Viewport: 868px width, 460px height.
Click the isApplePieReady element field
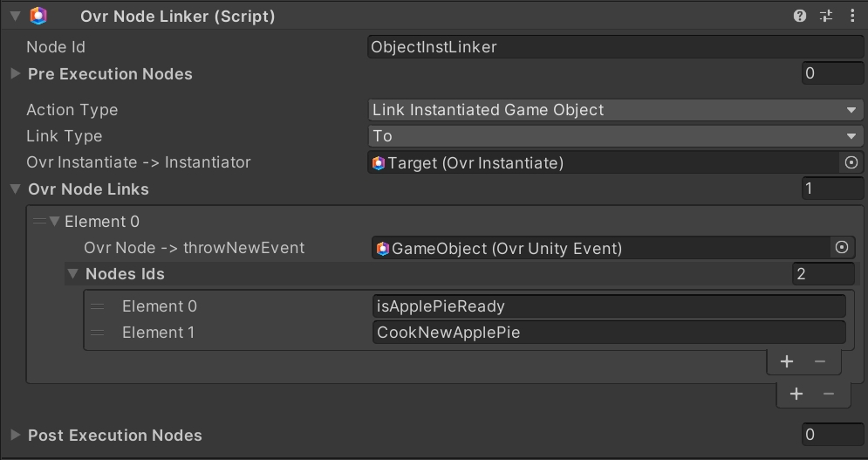tap(608, 306)
